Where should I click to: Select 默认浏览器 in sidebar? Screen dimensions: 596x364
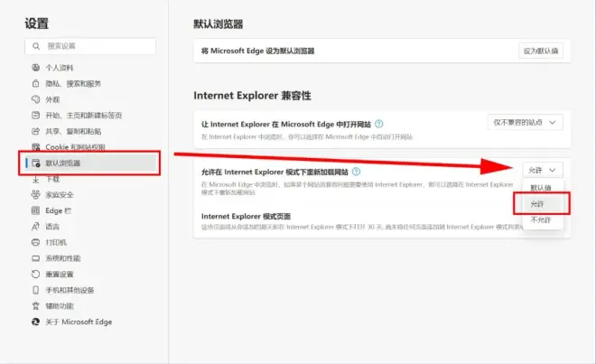click(91, 163)
